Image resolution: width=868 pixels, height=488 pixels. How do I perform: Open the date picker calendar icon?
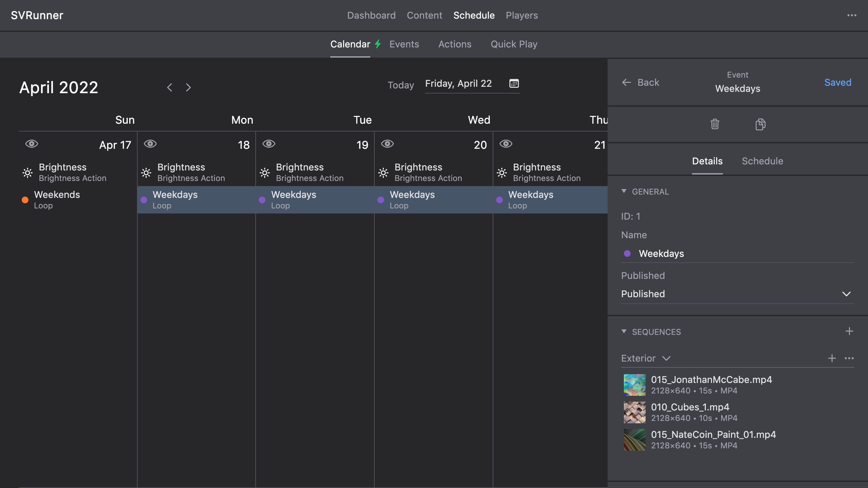[x=514, y=83]
